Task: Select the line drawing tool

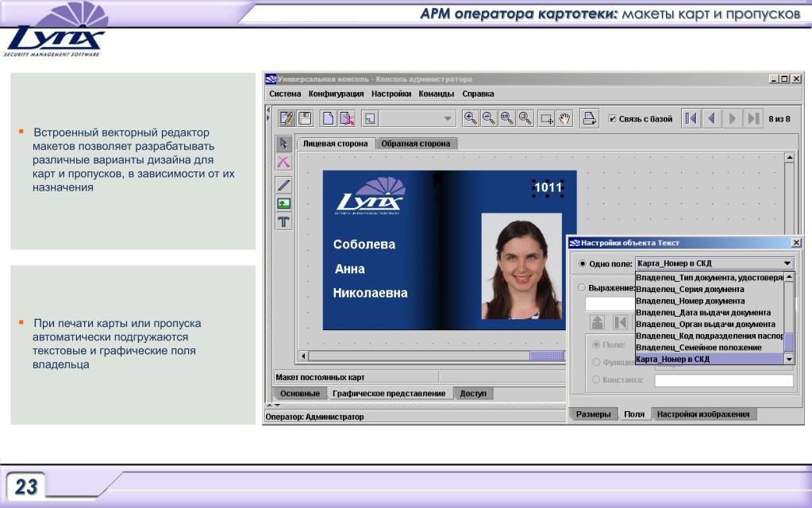Action: click(x=283, y=185)
